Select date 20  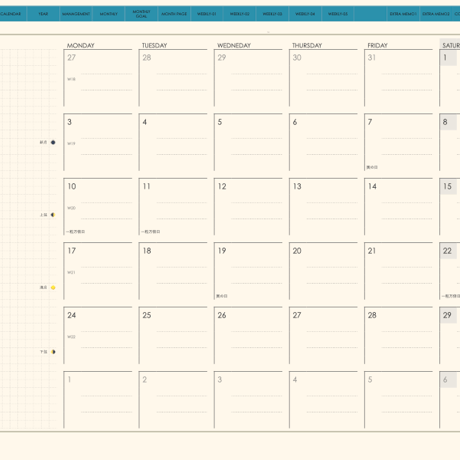point(297,251)
